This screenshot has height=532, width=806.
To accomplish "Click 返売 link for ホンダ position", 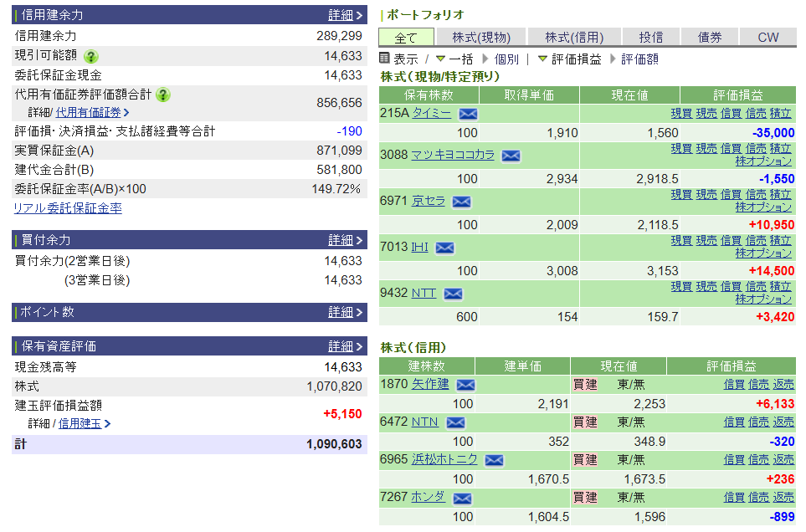I will click(783, 497).
